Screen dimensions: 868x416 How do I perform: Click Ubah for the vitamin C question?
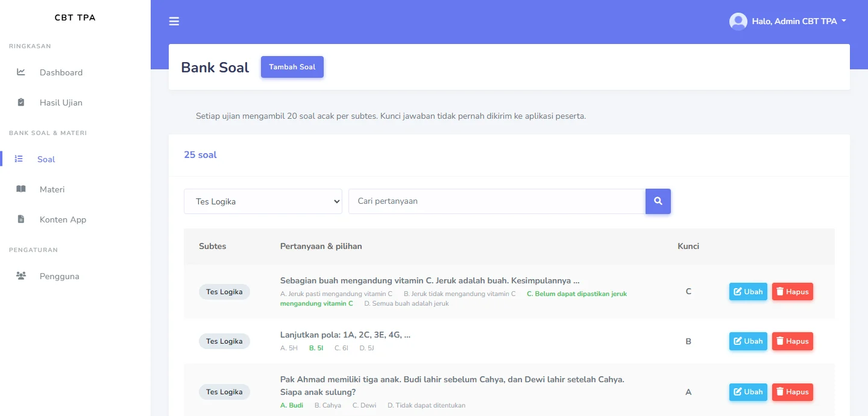tap(748, 292)
